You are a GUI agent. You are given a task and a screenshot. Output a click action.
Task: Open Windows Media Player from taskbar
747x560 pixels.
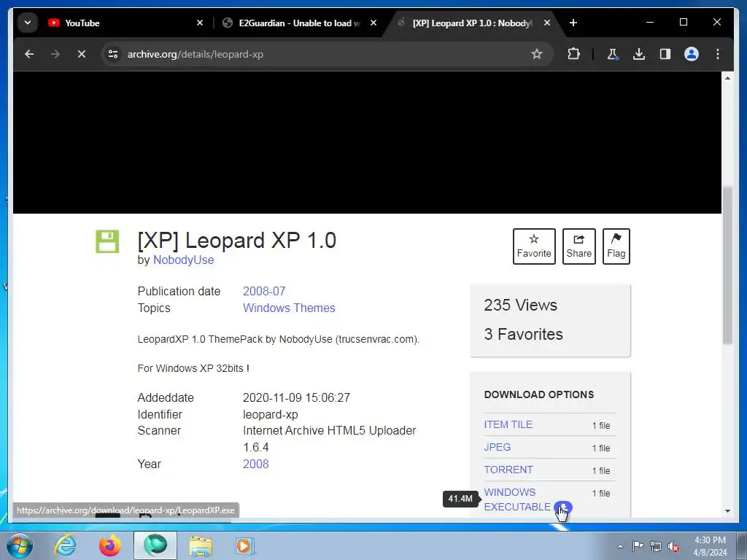click(x=245, y=545)
